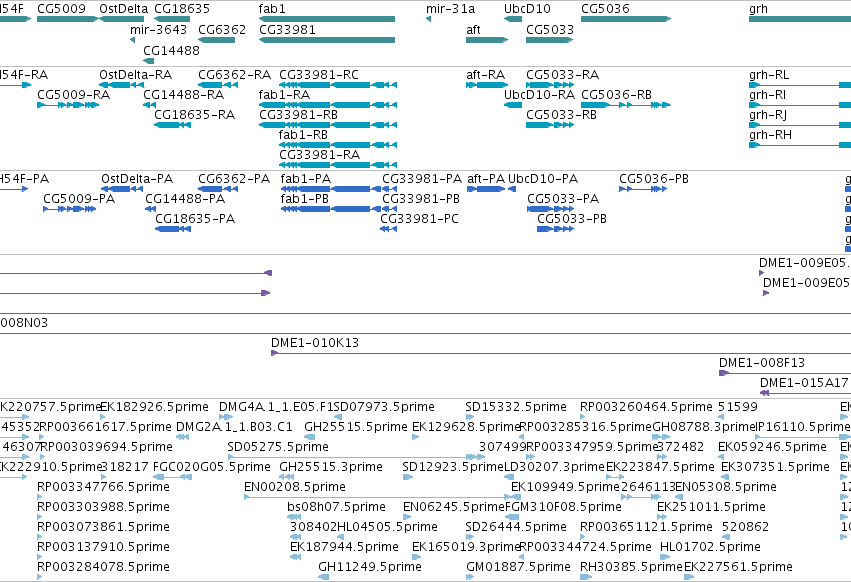The height and width of the screenshot is (582, 851).
Task: Click transcript CG18635-RA label
Action: tap(194, 115)
